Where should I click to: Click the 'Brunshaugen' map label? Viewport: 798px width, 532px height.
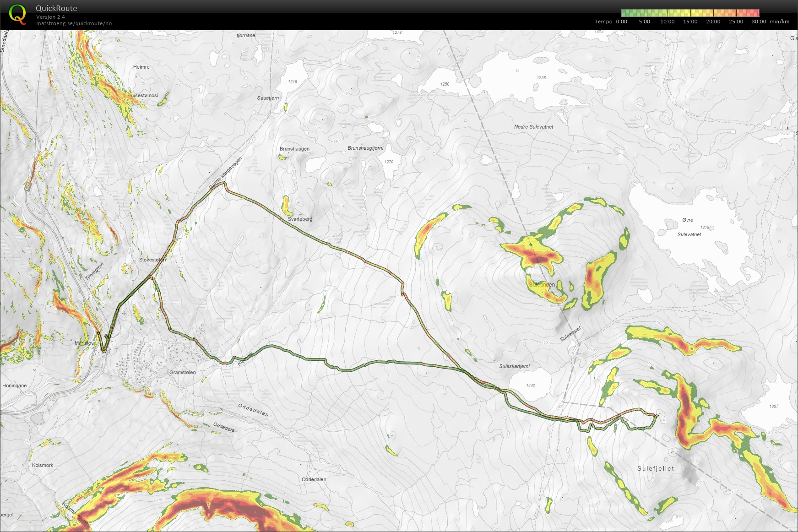pyautogui.click(x=294, y=149)
